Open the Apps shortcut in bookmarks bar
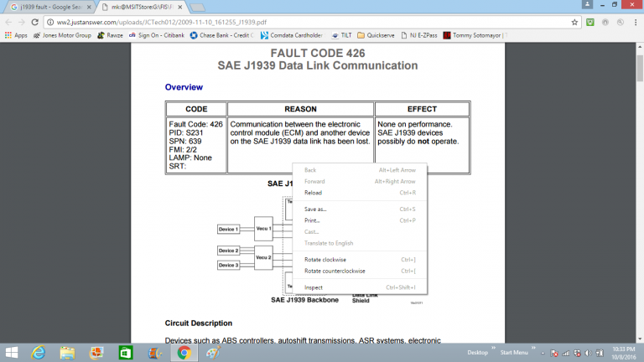This screenshot has height=362, width=644. 16,35
